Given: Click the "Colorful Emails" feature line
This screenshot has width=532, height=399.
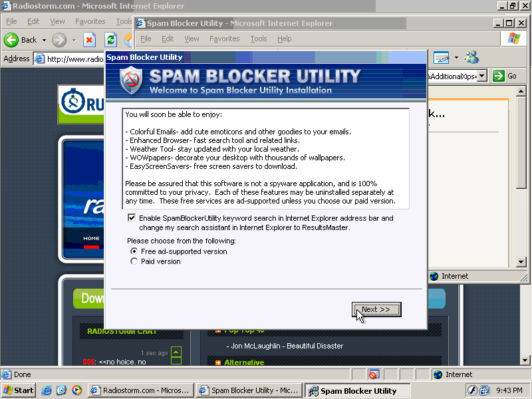Looking at the screenshot, I should tap(238, 132).
